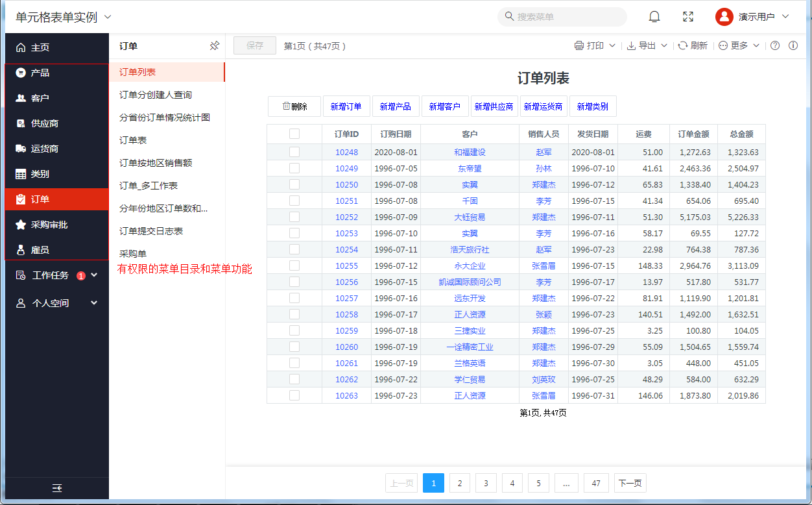The width and height of the screenshot is (812, 505).
Task: Open the 导出 export dropdown
Action: [647, 45]
